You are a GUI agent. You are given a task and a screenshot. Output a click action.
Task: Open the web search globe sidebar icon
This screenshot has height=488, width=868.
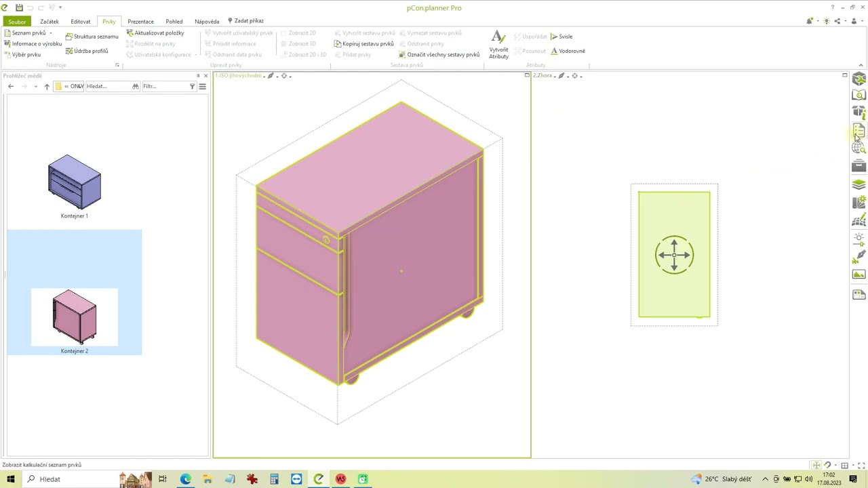tap(859, 148)
